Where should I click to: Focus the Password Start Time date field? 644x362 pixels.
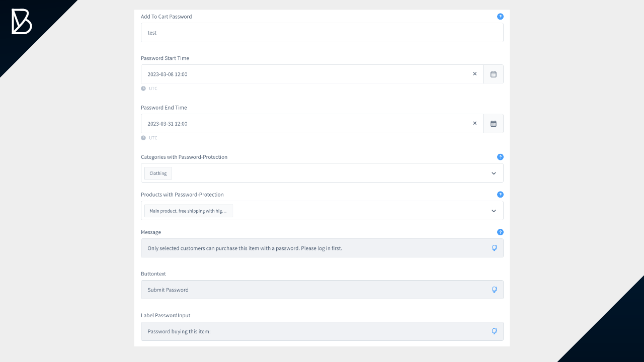(x=302, y=74)
